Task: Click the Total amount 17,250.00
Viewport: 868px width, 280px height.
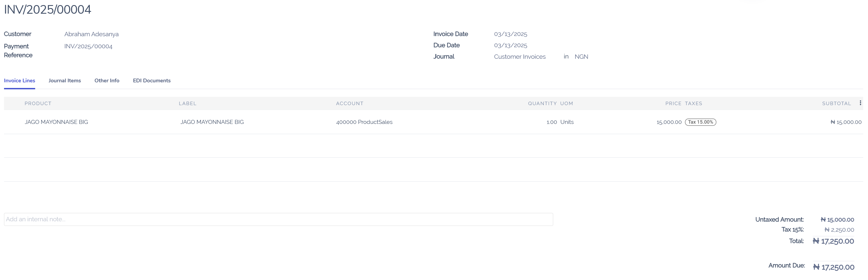Action: click(833, 241)
